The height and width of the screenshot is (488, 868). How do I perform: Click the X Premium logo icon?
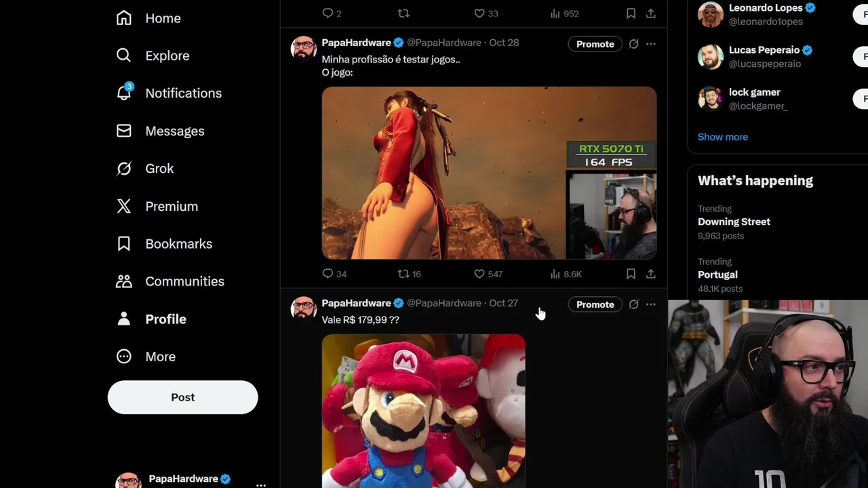[x=123, y=206]
